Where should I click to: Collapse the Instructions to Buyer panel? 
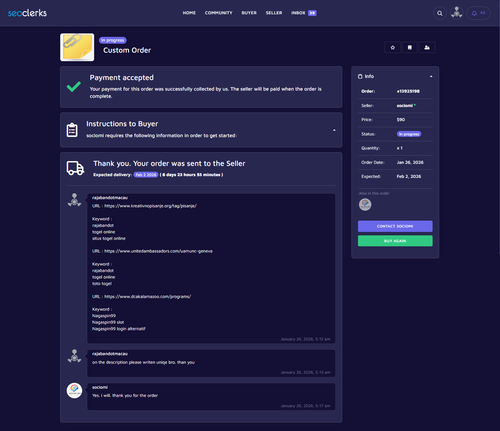click(x=334, y=130)
